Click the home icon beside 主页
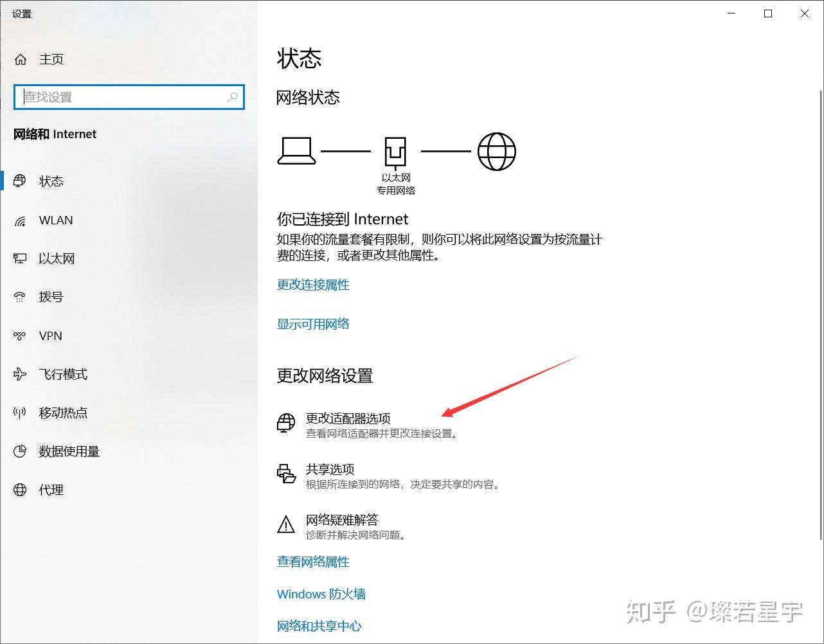824x644 pixels. (21, 60)
